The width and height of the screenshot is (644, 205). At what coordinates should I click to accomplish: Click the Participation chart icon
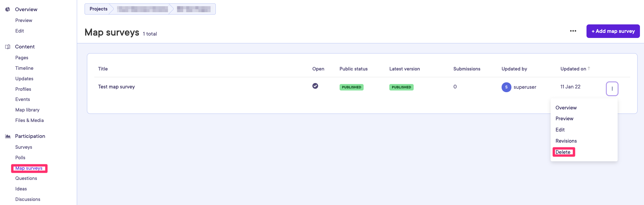pos(8,136)
